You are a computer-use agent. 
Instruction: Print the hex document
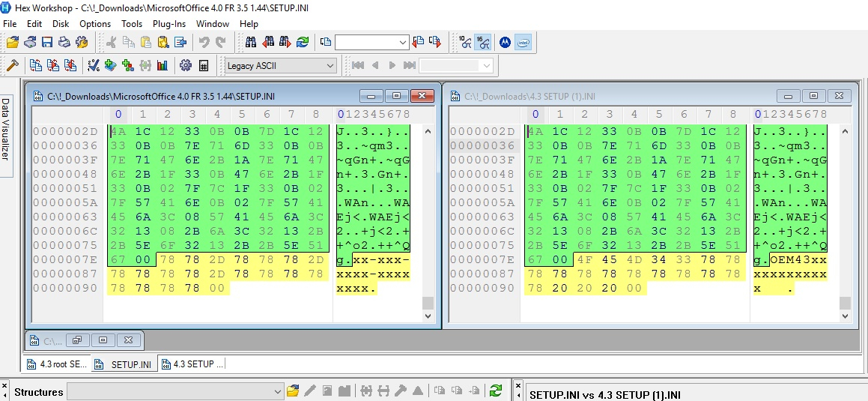(64, 42)
